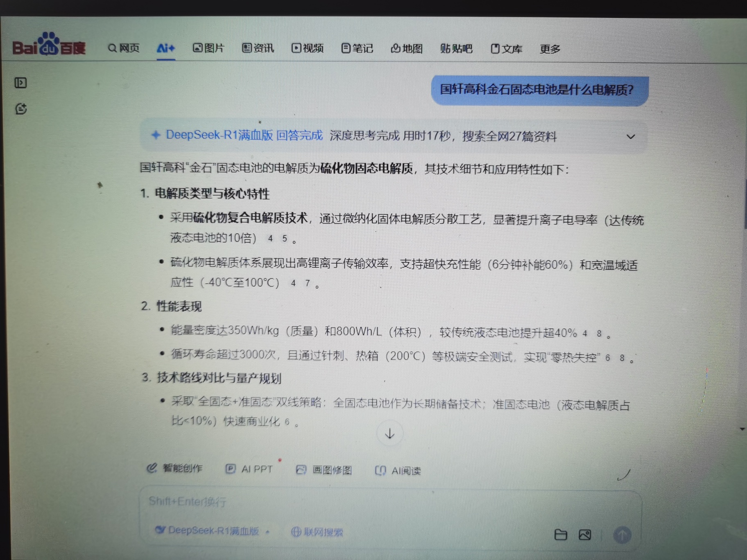Image resolution: width=747 pixels, height=560 pixels.
Task: Open citation 8 after 零热失控
Action: coord(622,358)
